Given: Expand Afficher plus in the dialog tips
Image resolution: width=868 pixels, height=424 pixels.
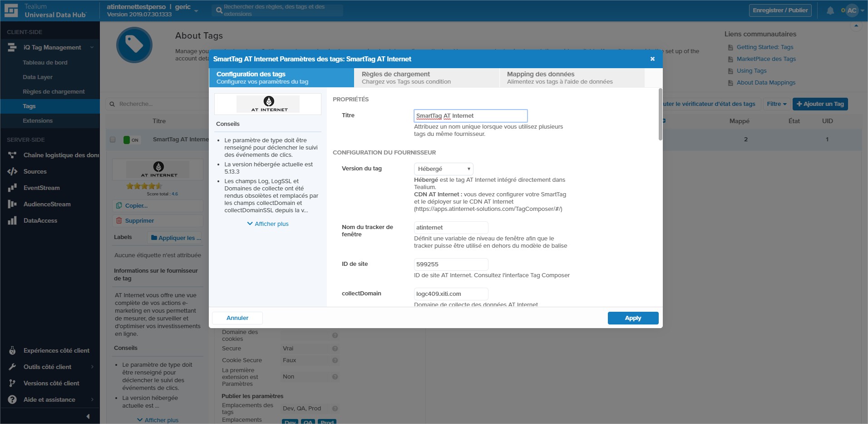Looking at the screenshot, I should (268, 224).
